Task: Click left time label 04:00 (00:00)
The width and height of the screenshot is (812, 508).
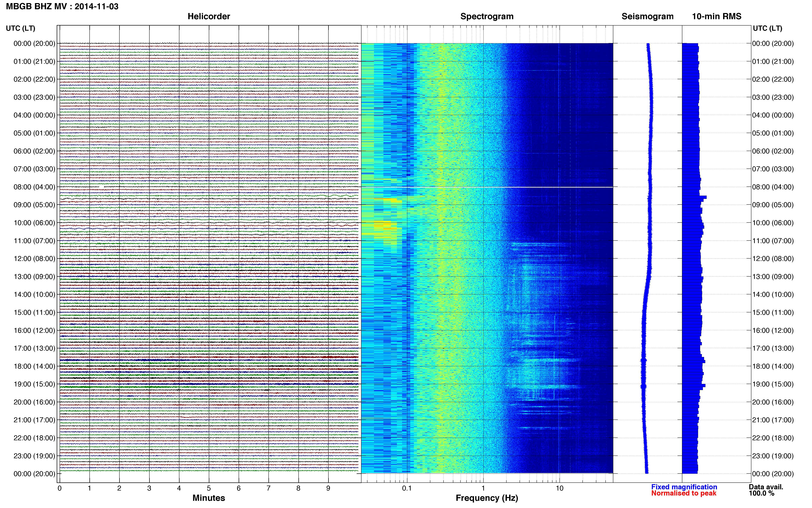Action: [34, 115]
